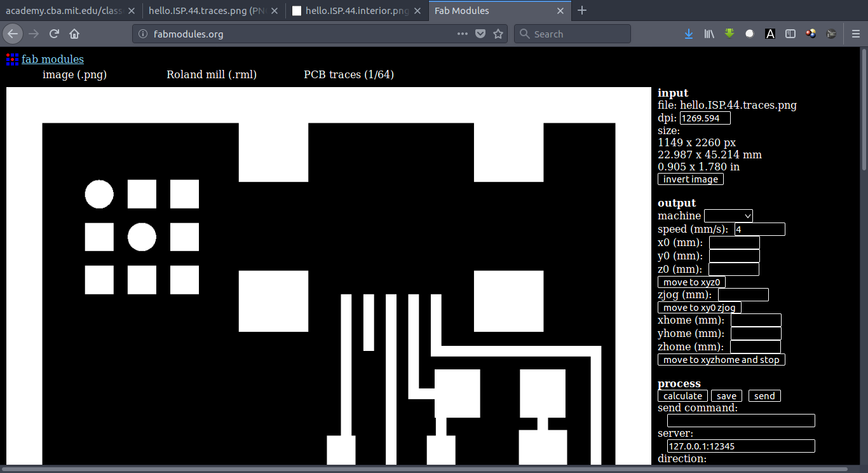
Task: Click the PCB traces preview image
Action: [329, 276]
